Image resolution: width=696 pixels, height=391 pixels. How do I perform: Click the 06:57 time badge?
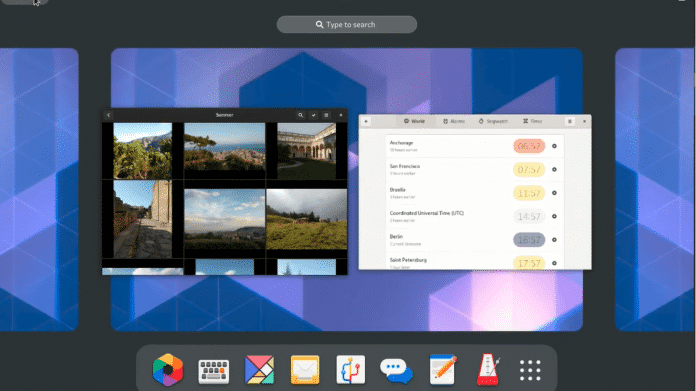click(x=529, y=146)
